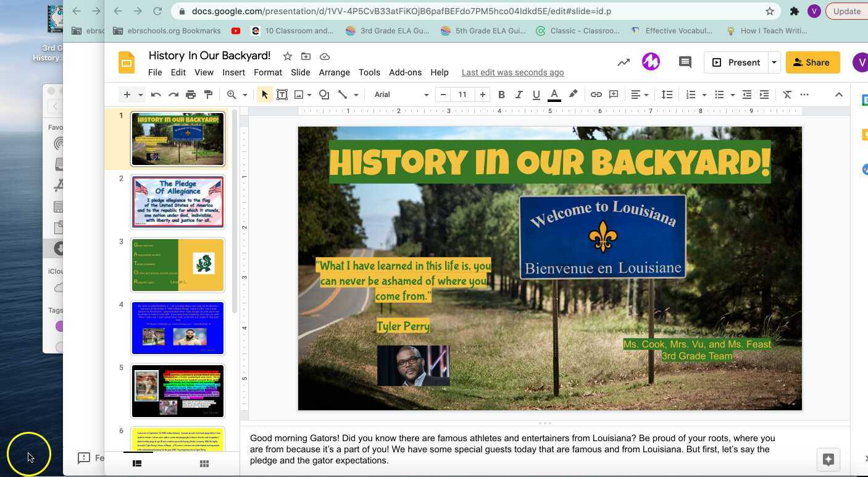Open the zoom level dropdown arrow

click(x=245, y=95)
